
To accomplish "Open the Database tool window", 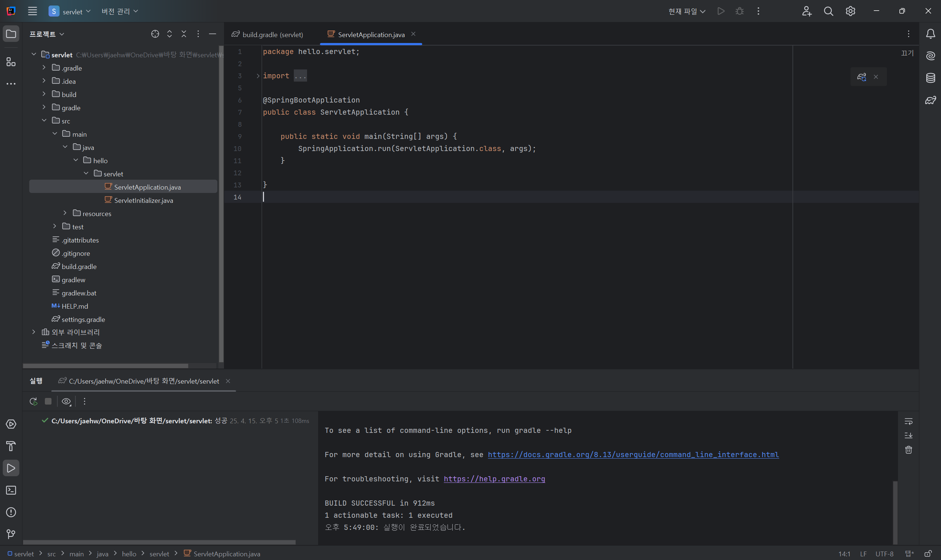I will (930, 78).
